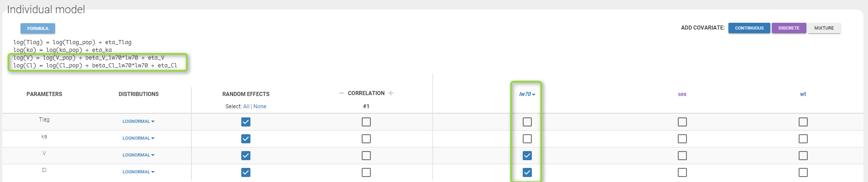
Task: Select All random effects link
Action: tap(246, 106)
